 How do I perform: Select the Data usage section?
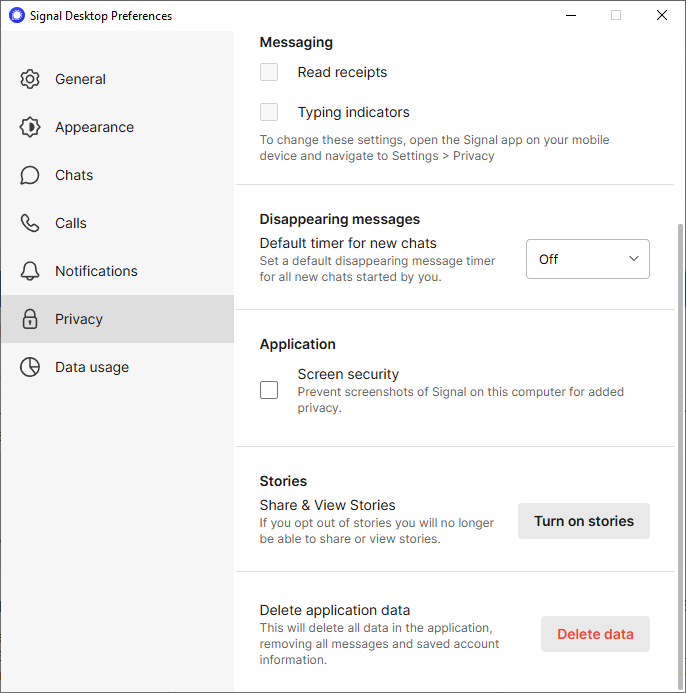coord(118,367)
